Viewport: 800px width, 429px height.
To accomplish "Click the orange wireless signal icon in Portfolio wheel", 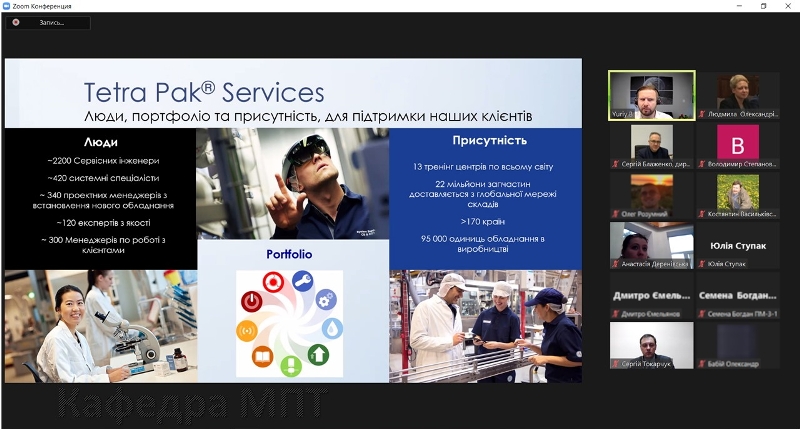I will (x=246, y=331).
